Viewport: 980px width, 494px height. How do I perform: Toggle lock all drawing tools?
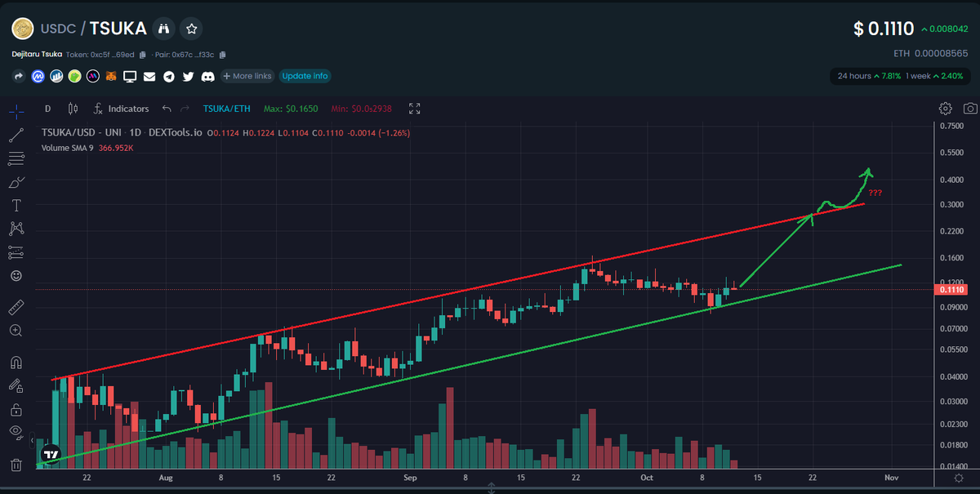[16, 409]
